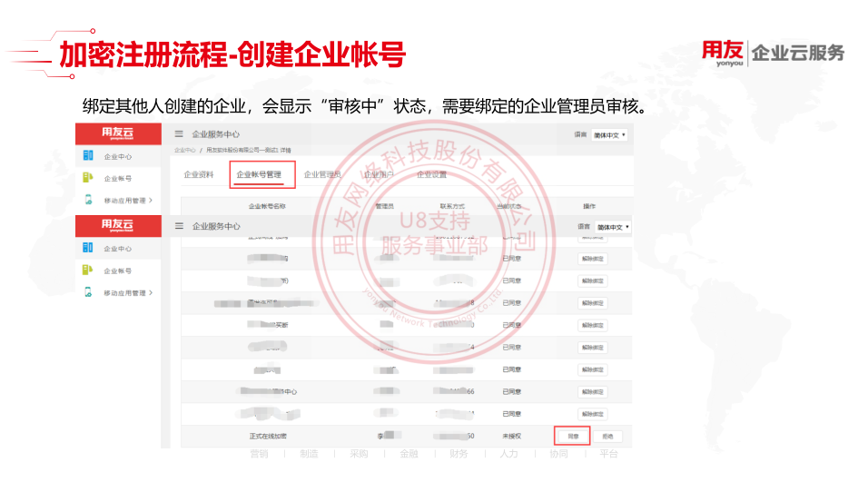The image size is (868, 482).
Task: Click footer text 人力
Action: pyautogui.click(x=508, y=454)
